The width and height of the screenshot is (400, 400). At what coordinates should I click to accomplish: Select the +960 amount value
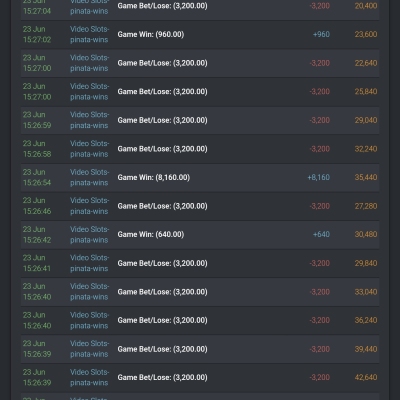pos(321,34)
